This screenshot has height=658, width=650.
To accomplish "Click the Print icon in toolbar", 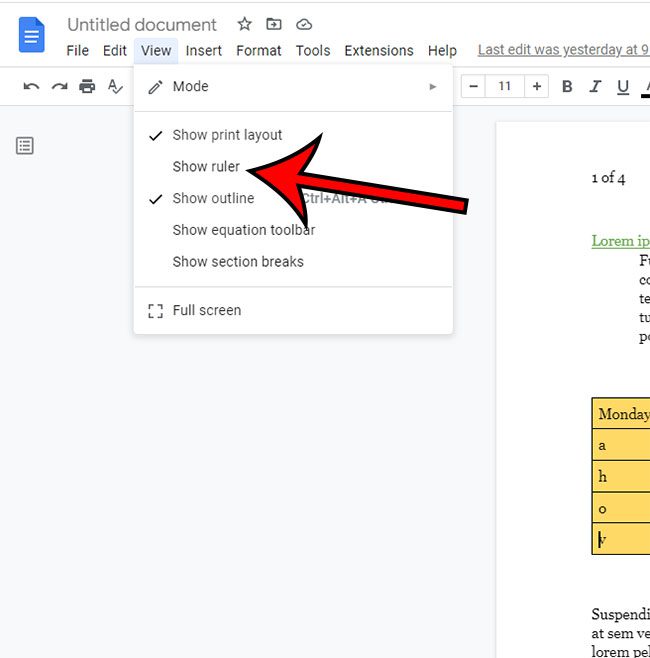I will click(87, 87).
